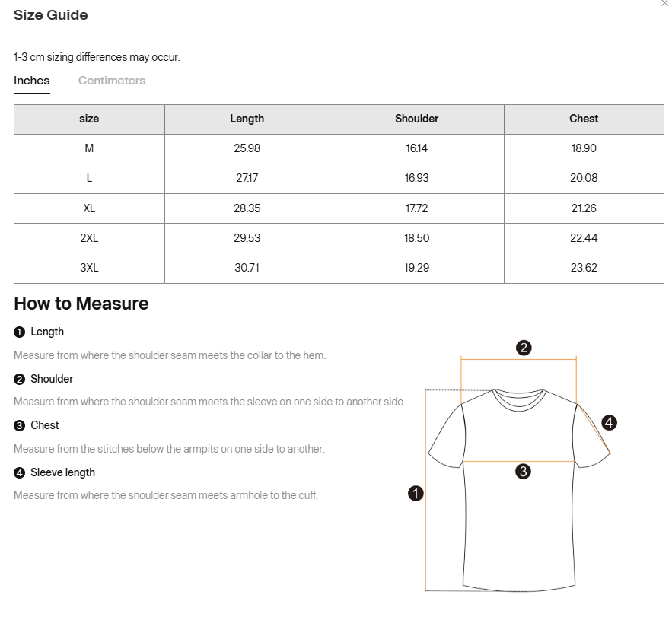Click the bullet 4 icon next to Sleeve length
The image size is (672, 620).
[x=20, y=473]
